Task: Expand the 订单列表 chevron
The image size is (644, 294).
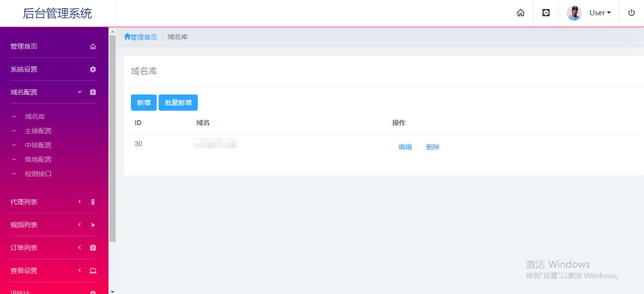Action: pos(80,248)
